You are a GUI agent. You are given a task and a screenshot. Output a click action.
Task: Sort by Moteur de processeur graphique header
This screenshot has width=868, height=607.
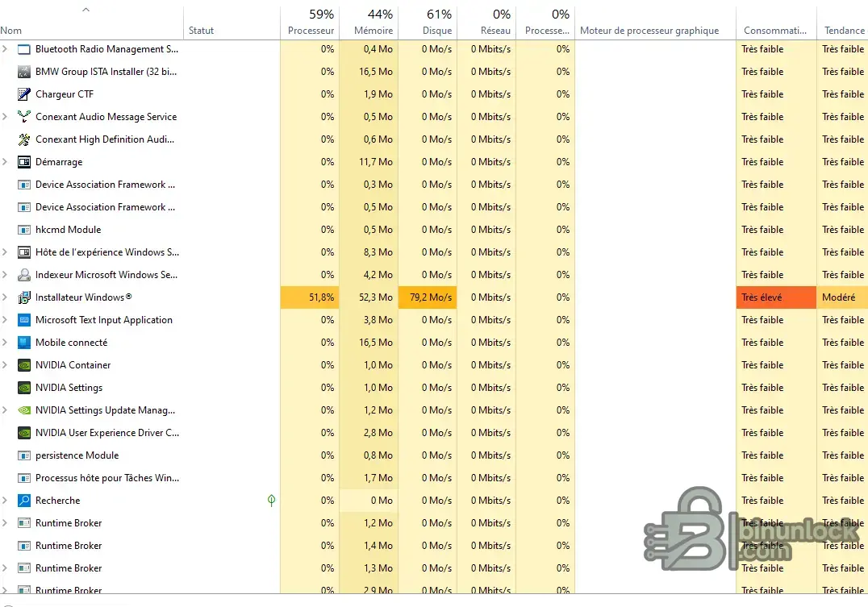click(x=656, y=22)
